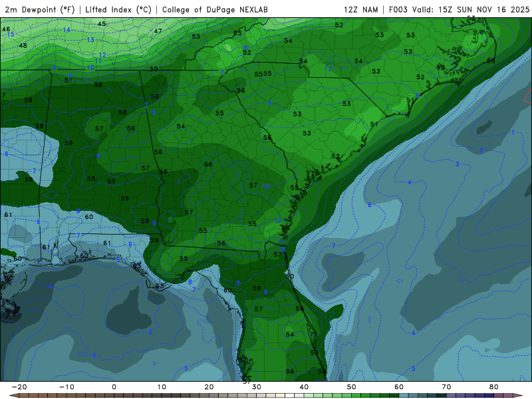Click the blue lifted index contour label 2 offshore
Viewport: 532px width, 399px height.
(x=481, y=150)
